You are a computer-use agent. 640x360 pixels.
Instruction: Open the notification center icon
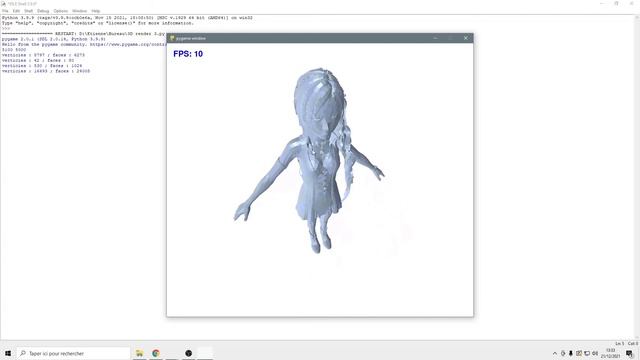point(629,353)
